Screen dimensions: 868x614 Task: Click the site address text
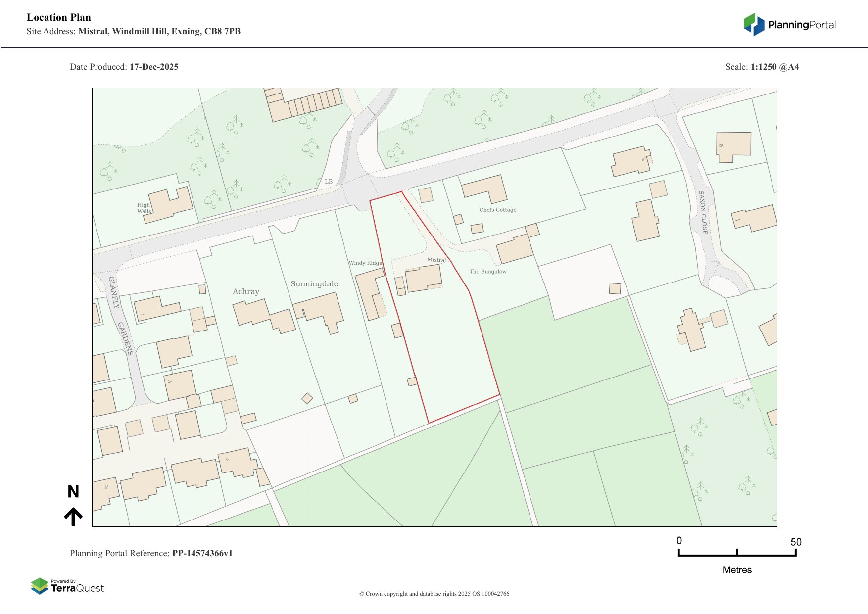point(159,31)
